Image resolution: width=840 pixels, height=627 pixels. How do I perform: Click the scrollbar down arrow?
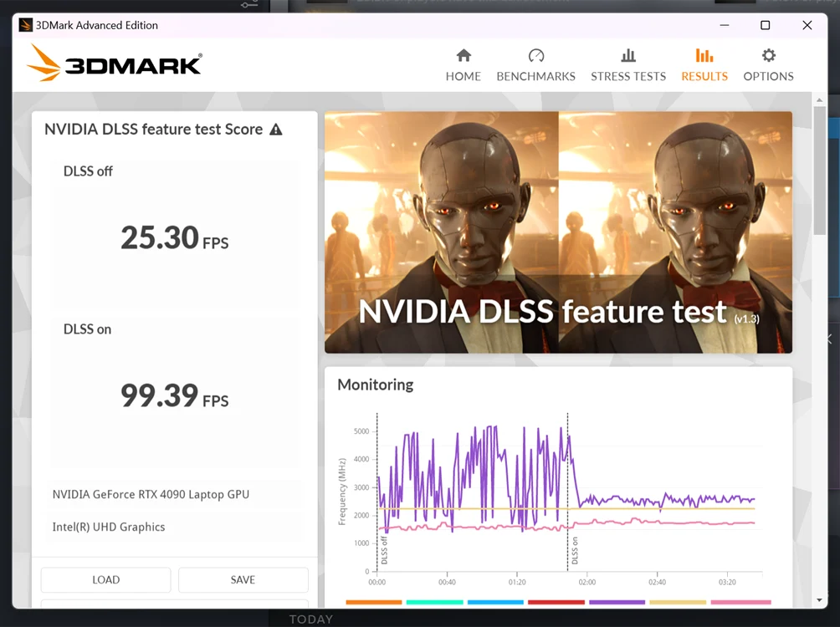tap(819, 600)
